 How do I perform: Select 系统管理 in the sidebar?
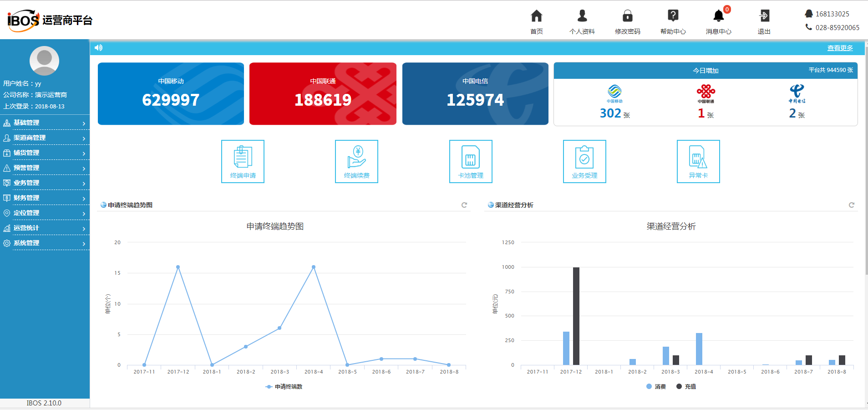click(x=45, y=243)
